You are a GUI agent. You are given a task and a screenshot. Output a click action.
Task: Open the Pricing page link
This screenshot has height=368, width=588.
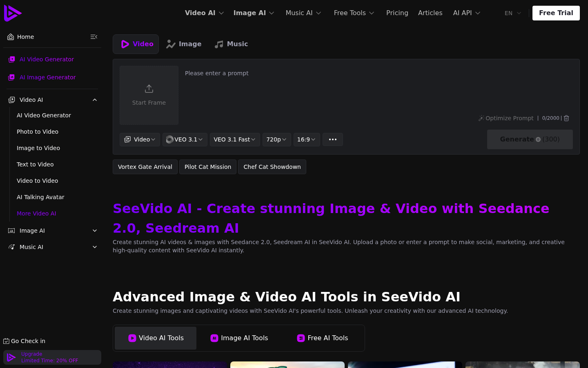pos(397,13)
